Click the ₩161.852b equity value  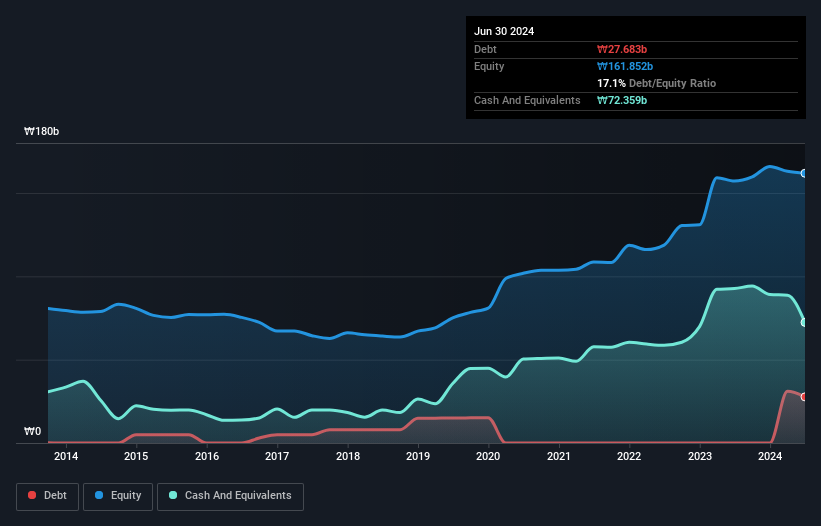coord(625,66)
